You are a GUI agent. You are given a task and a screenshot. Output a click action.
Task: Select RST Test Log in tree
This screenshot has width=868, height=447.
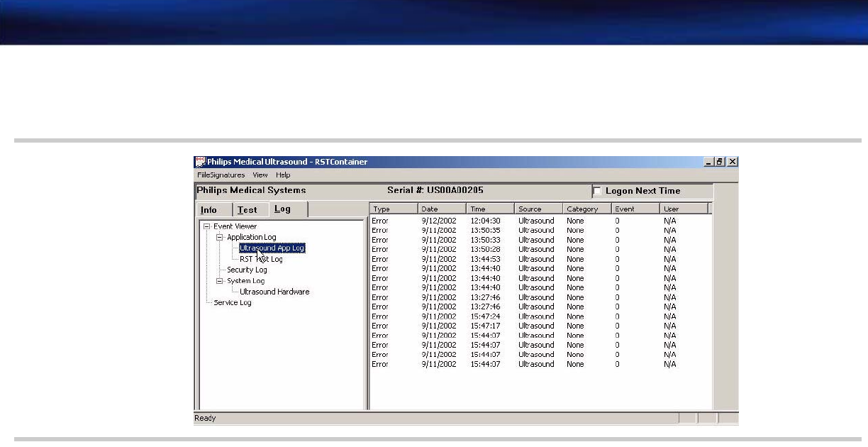[261, 259]
